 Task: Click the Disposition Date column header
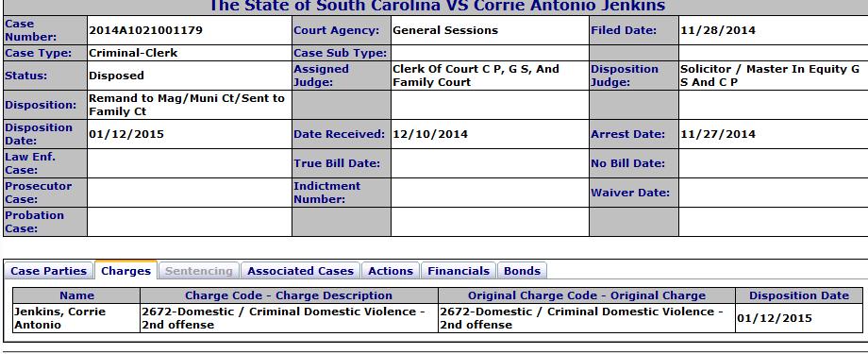coord(799,295)
